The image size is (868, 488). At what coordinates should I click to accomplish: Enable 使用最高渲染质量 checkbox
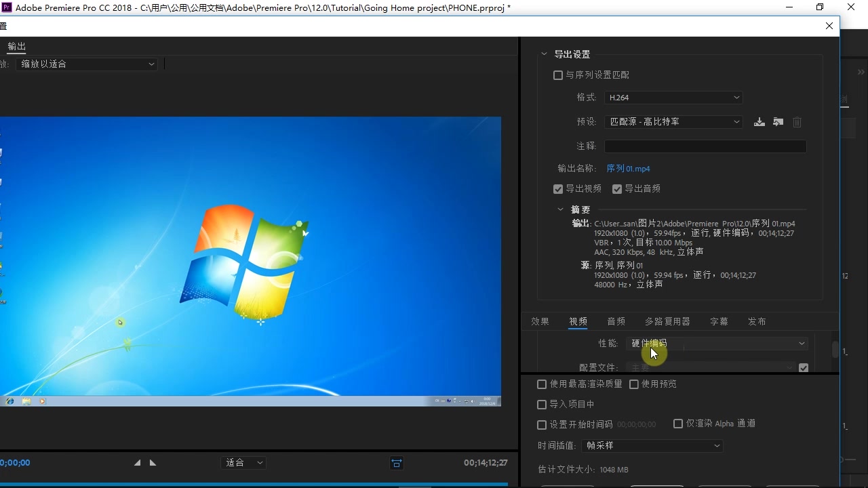[542, 384]
